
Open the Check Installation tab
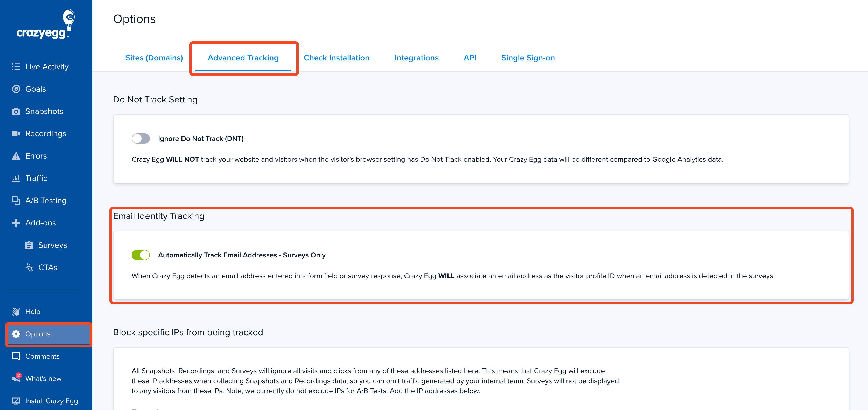336,58
